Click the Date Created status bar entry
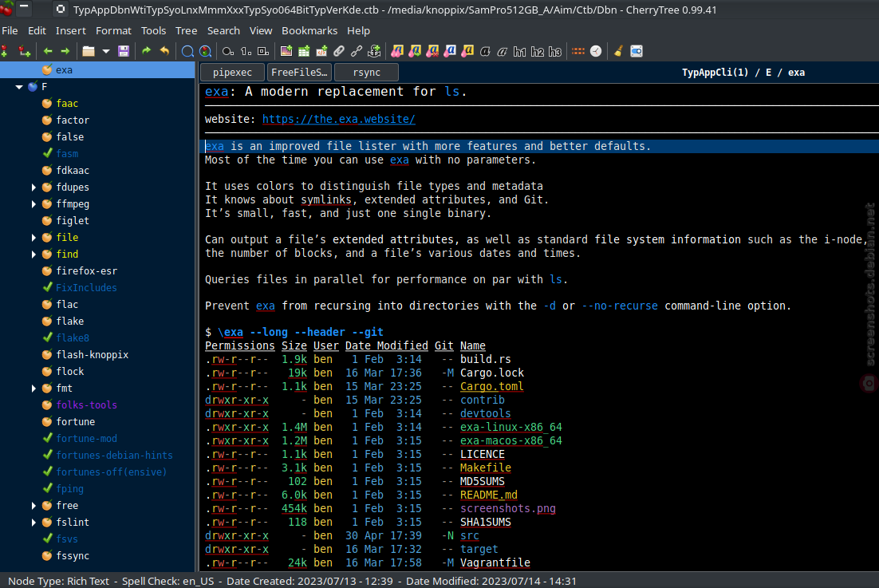The height and width of the screenshot is (588, 879). pos(310,582)
